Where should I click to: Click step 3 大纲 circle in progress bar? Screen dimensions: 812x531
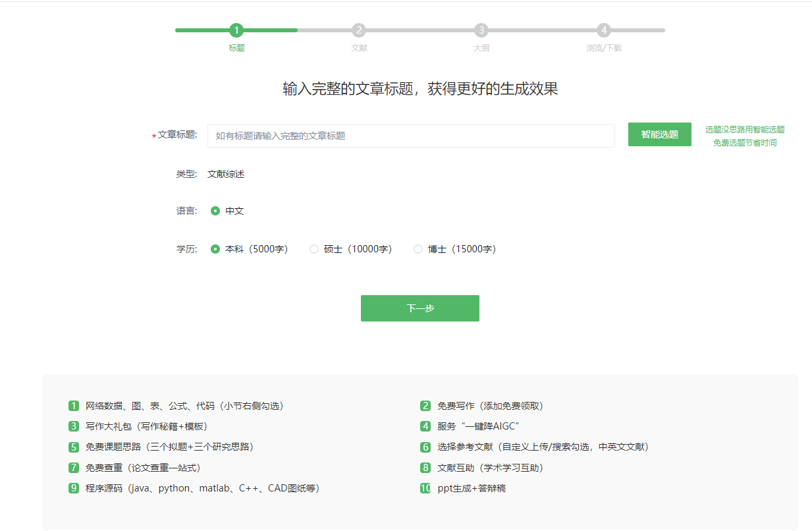481,30
